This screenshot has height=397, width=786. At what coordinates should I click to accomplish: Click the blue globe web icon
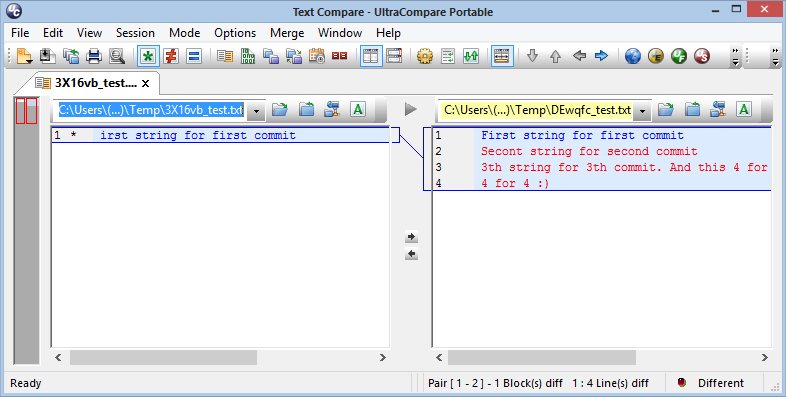[x=633, y=56]
